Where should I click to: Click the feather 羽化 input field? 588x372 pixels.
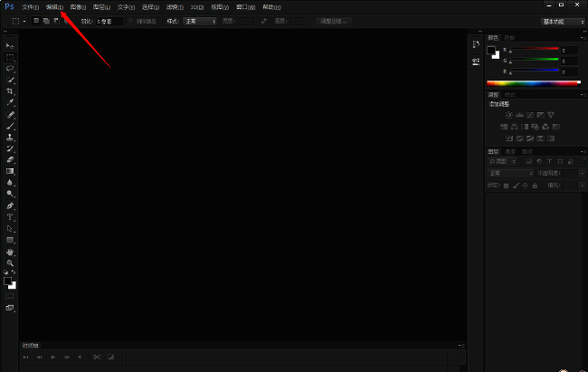(x=109, y=20)
